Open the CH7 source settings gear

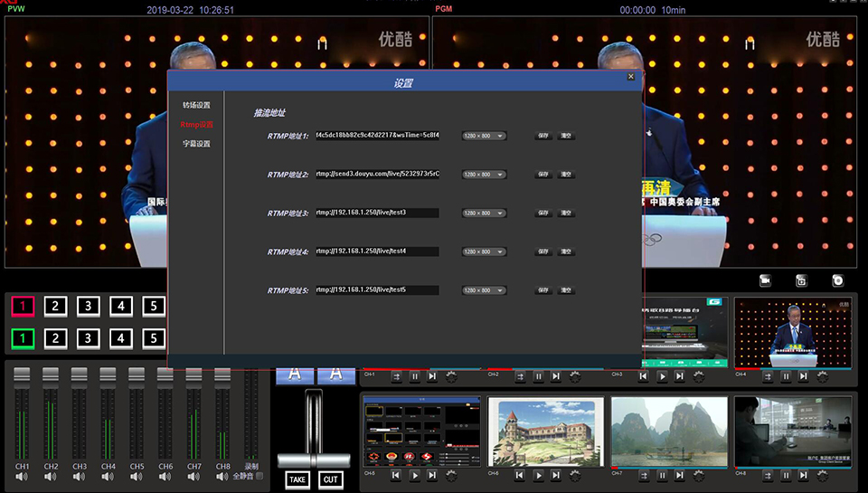(698, 475)
